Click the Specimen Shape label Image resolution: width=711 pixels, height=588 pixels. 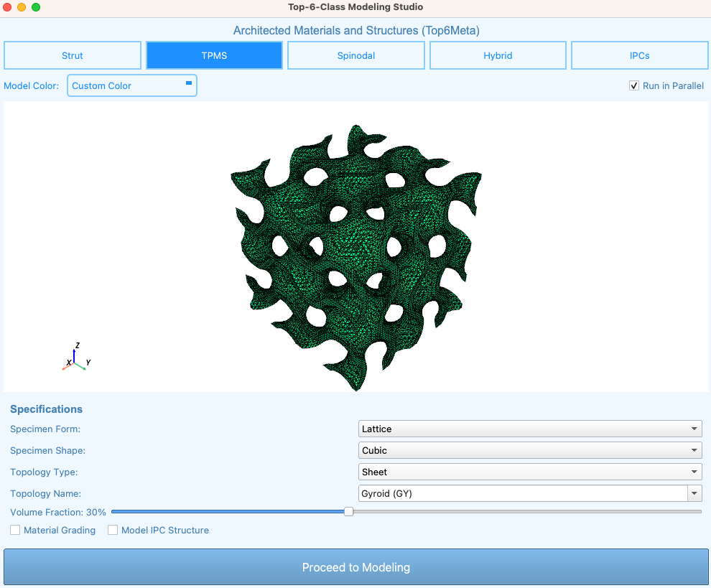click(x=47, y=451)
